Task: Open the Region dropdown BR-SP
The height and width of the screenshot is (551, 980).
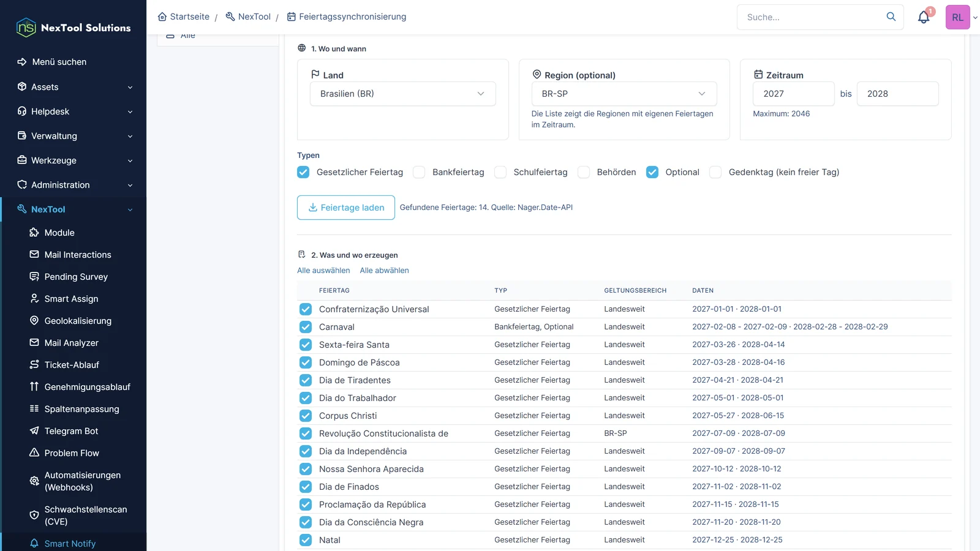Action: [624, 94]
